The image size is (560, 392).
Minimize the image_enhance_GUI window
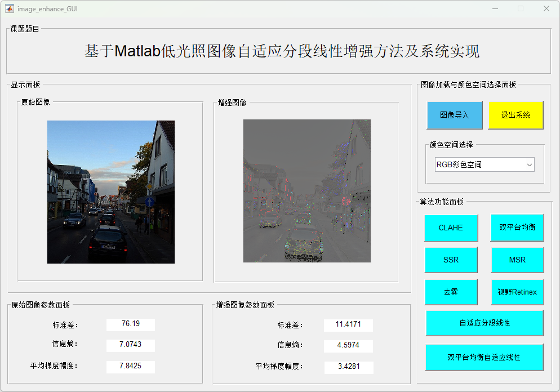[x=495, y=8]
